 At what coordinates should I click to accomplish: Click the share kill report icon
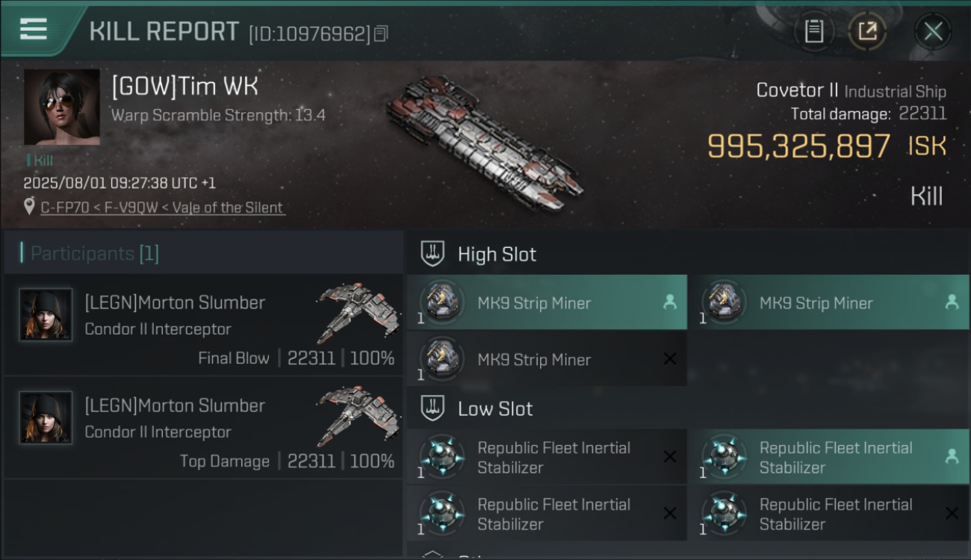(866, 31)
